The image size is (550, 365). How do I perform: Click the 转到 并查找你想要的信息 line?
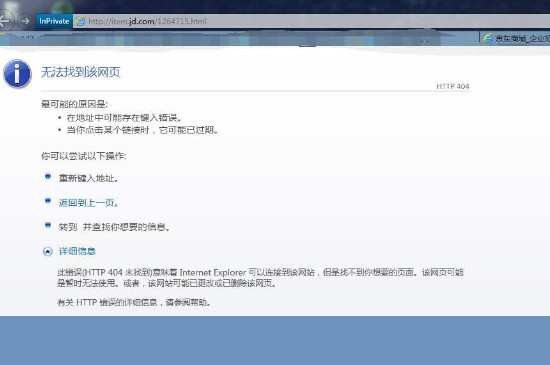pyautogui.click(x=114, y=227)
